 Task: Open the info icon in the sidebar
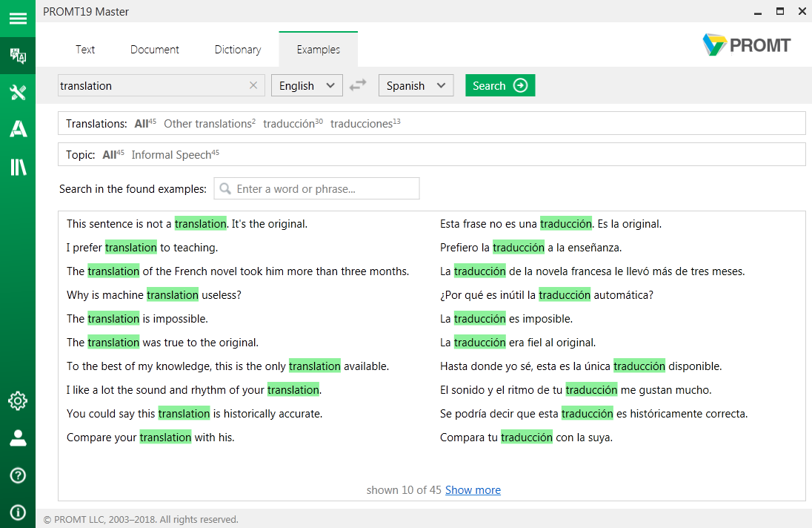click(18, 512)
